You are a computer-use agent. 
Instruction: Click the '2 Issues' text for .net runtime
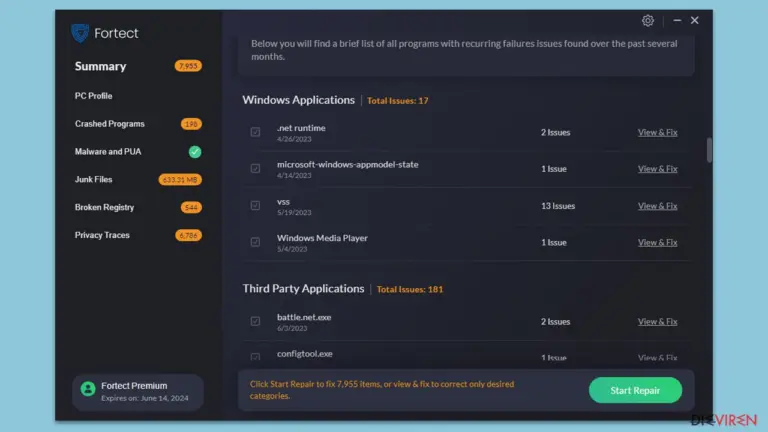click(555, 133)
